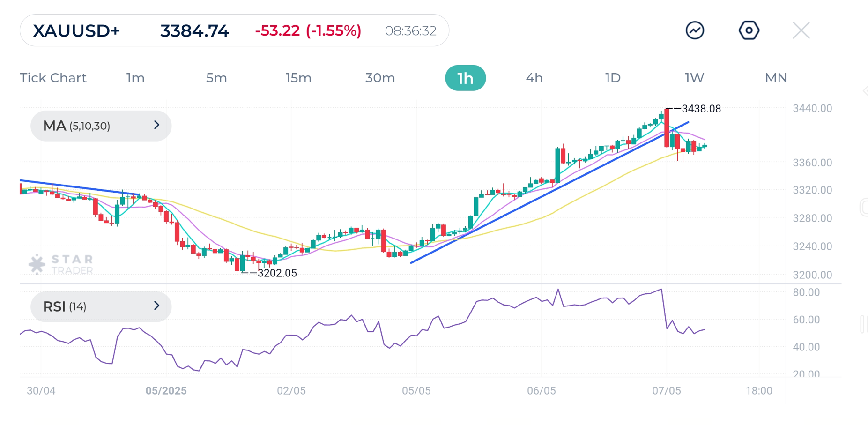Select the 30m timeframe
This screenshot has width=868, height=425.
pyautogui.click(x=380, y=78)
